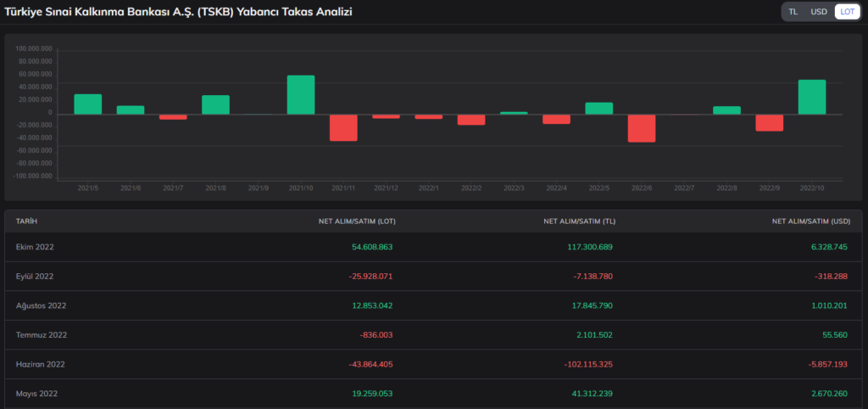The image size is (868, 409).
Task: Click the tall green 2021/10 bar
Action: pyautogui.click(x=301, y=95)
